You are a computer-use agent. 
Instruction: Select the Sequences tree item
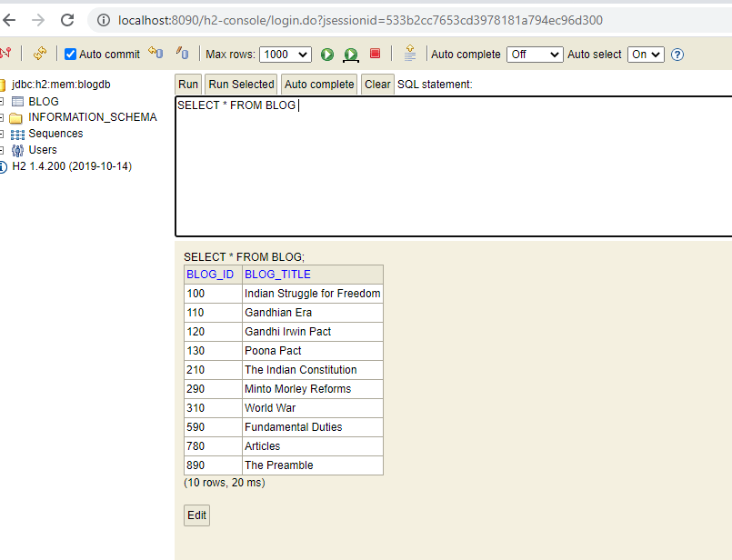56,133
